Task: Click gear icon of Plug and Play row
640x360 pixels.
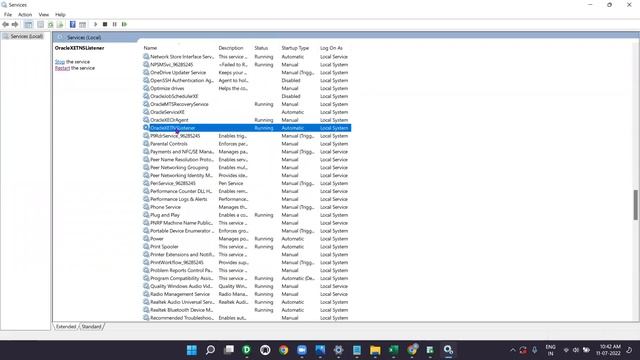Action: (x=146, y=215)
